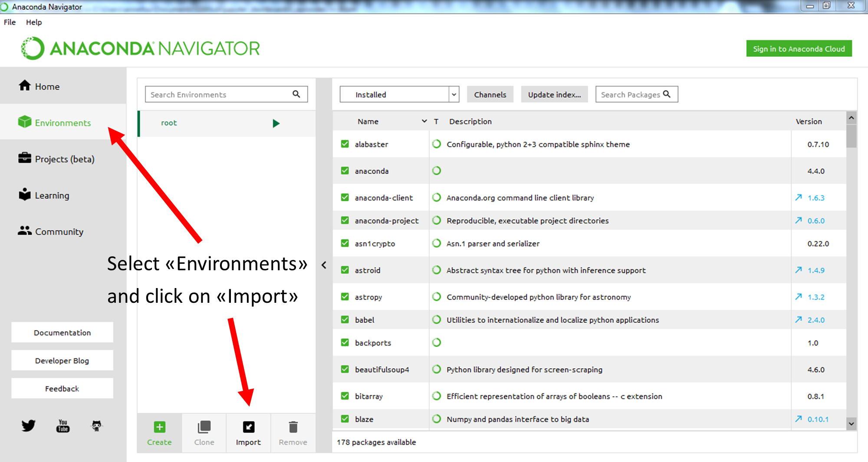The width and height of the screenshot is (868, 462).
Task: Click the Import environment icon
Action: click(249, 427)
